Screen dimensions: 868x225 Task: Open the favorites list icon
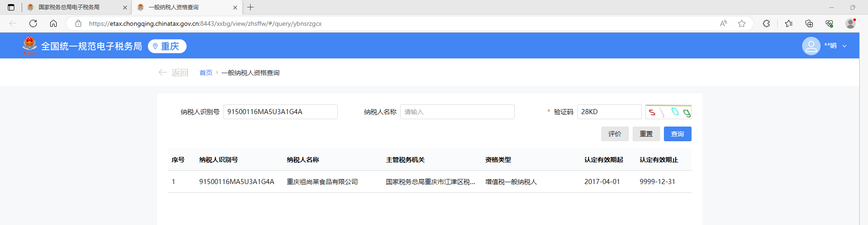(x=789, y=23)
